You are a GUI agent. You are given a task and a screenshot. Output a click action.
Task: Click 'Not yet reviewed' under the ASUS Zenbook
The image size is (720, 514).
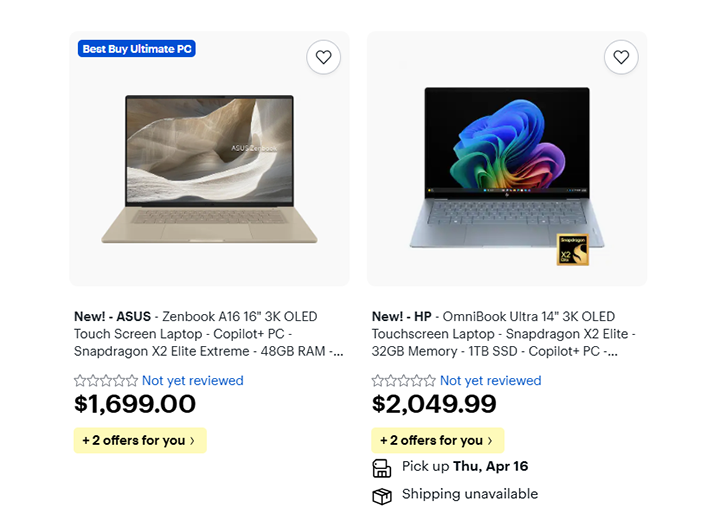pos(193,381)
